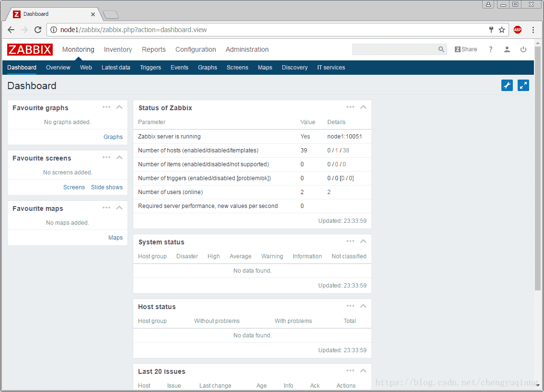
Task: Follow Maps link in Favourite maps
Action: click(116, 238)
